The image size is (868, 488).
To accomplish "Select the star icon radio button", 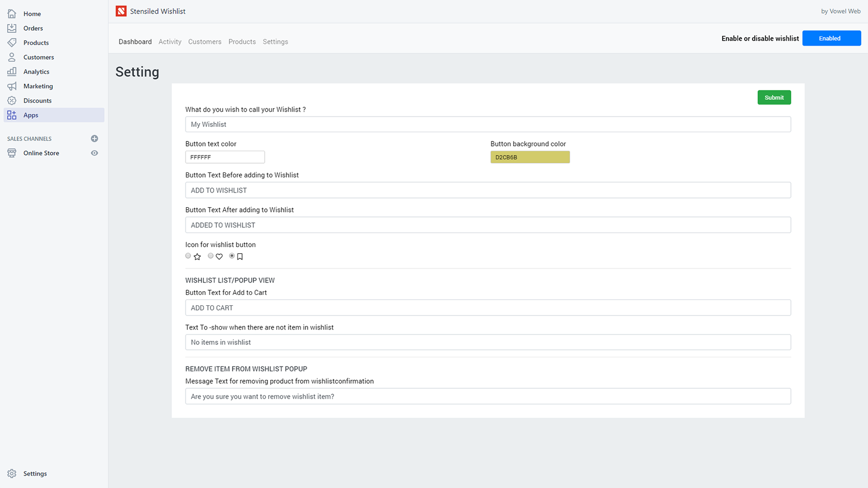I will coord(188,256).
